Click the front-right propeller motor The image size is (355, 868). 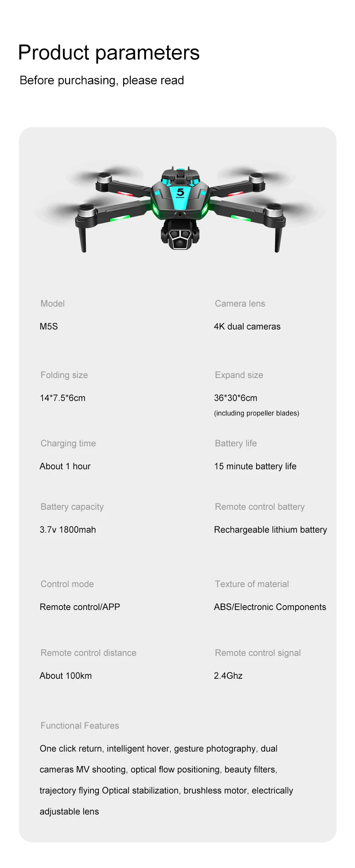(274, 211)
